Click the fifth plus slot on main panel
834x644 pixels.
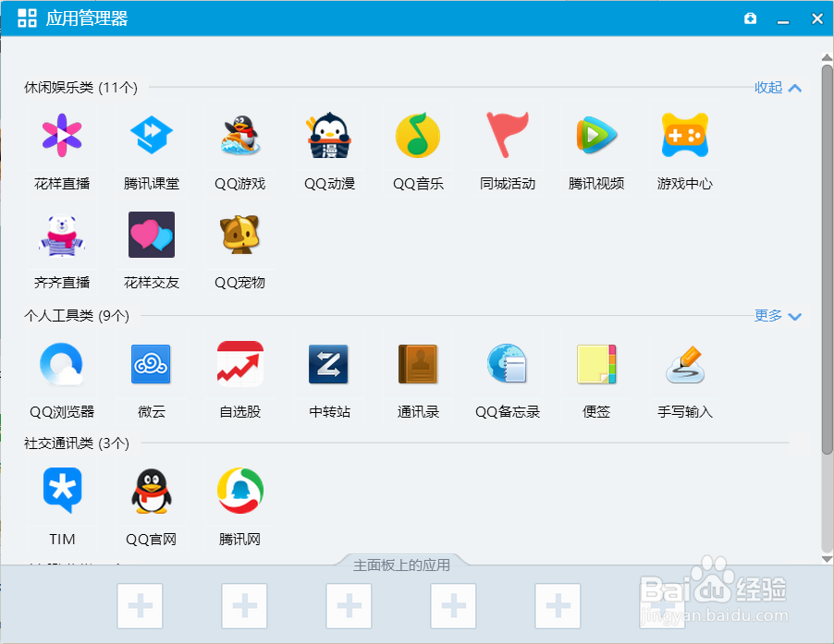pos(558,606)
